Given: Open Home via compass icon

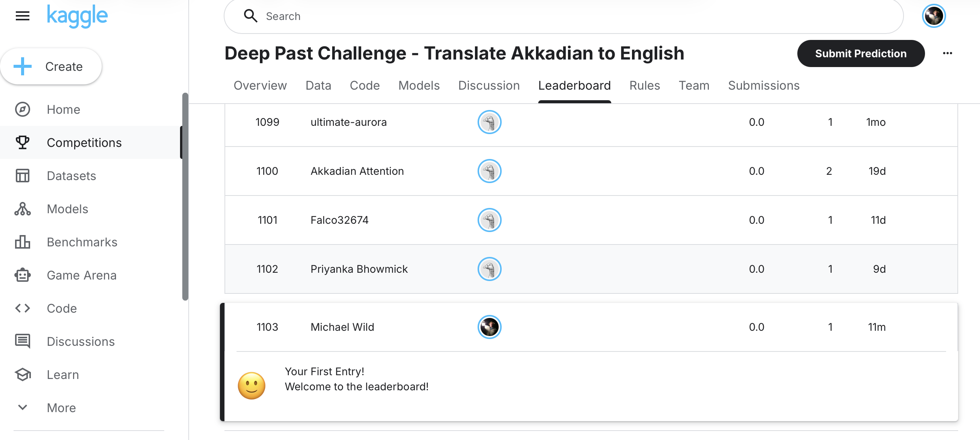Looking at the screenshot, I should point(23,110).
